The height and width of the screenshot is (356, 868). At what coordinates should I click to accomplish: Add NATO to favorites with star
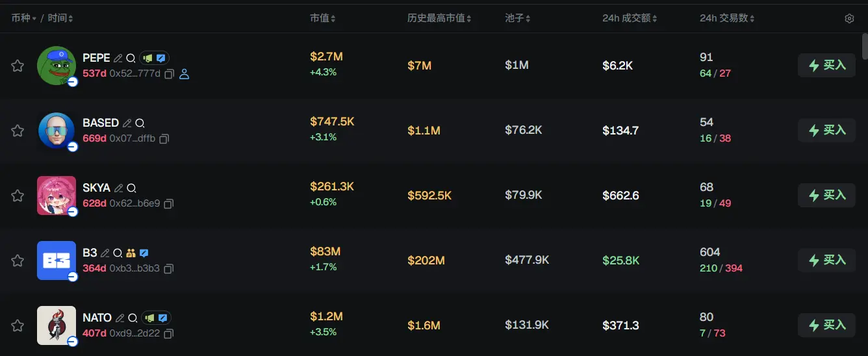pos(18,325)
